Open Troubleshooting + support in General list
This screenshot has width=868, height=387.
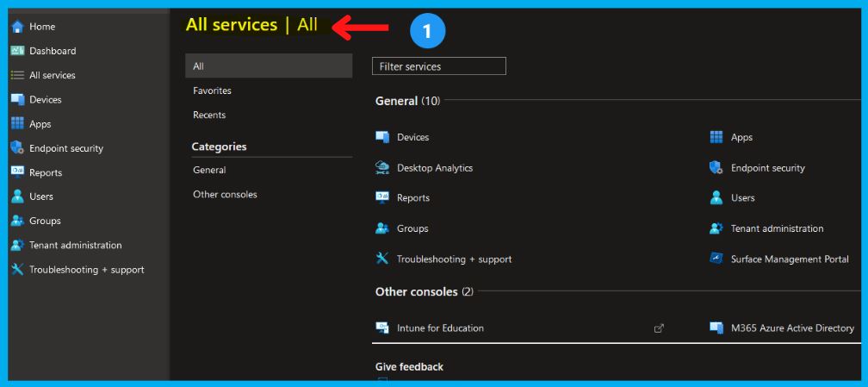(x=454, y=259)
